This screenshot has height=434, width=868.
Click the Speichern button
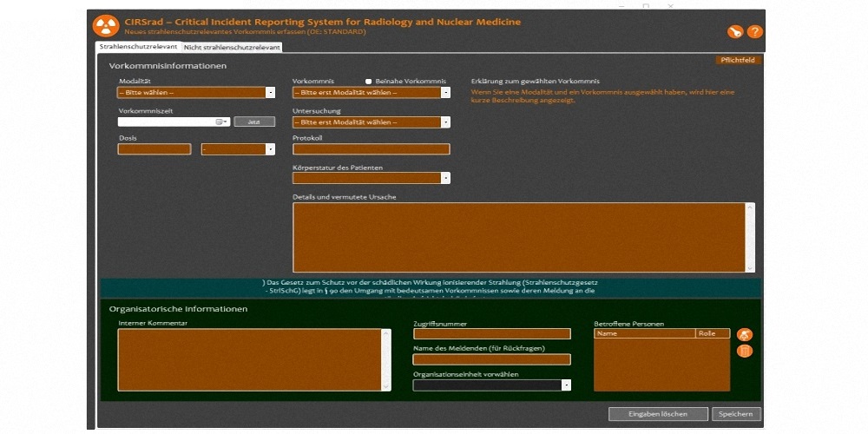coord(736,414)
